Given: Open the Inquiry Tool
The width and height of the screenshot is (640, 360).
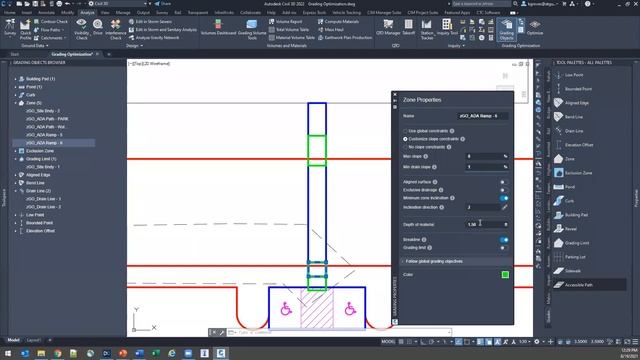Looking at the screenshot, I should coord(447,27).
